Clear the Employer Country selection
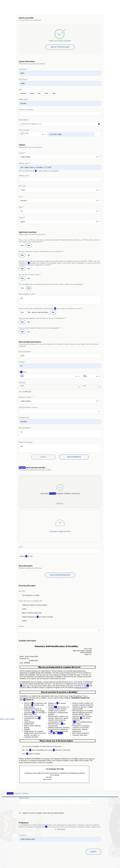This screenshot has height=868, width=120. (x=96, y=401)
